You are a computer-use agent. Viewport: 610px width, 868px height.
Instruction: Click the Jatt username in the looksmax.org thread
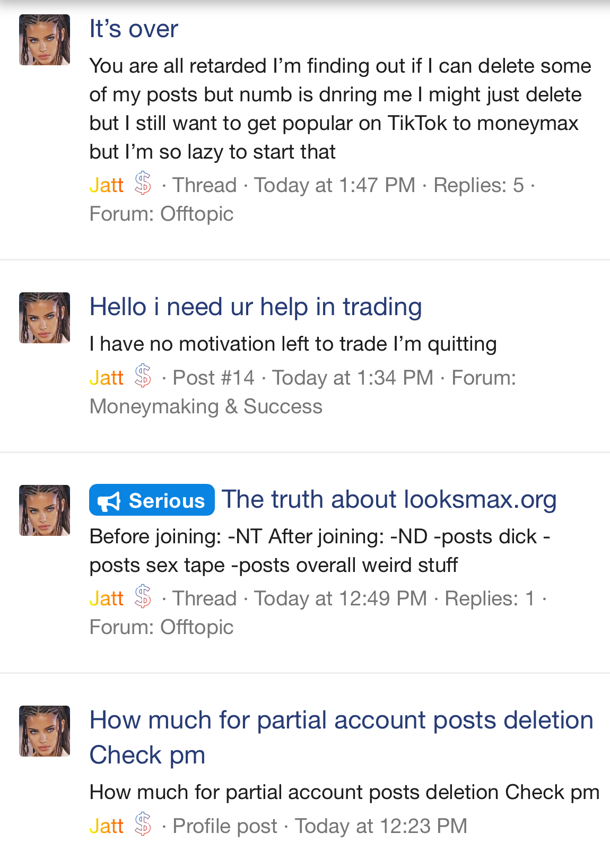click(106, 598)
